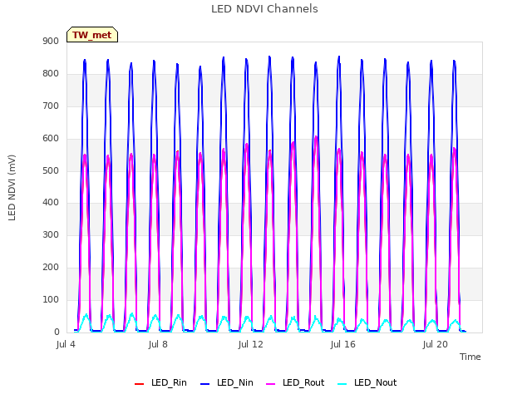
Task: Click the 0 y-axis tick label
Action: (x=57, y=332)
